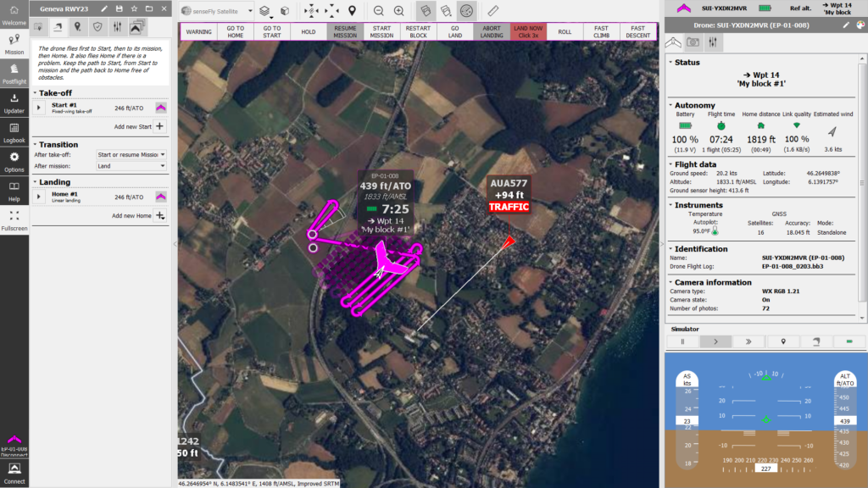The image size is (868, 488).
Task: Zoom in on the map
Action: coord(399,11)
